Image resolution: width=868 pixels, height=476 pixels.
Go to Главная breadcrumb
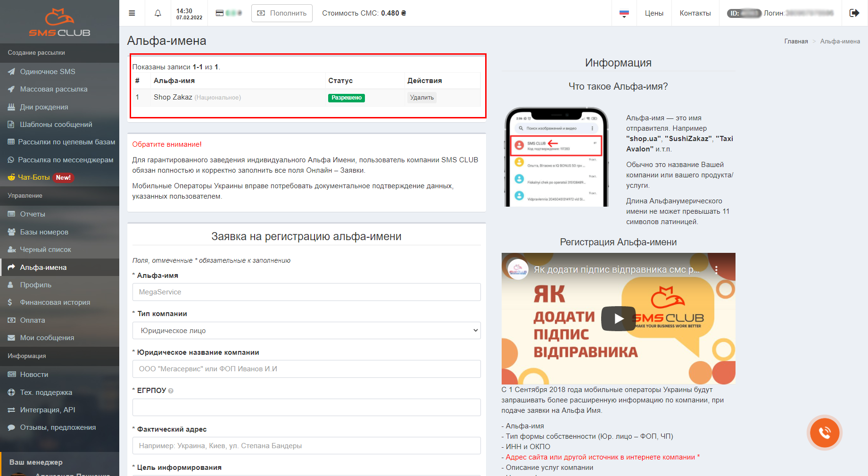coord(796,42)
